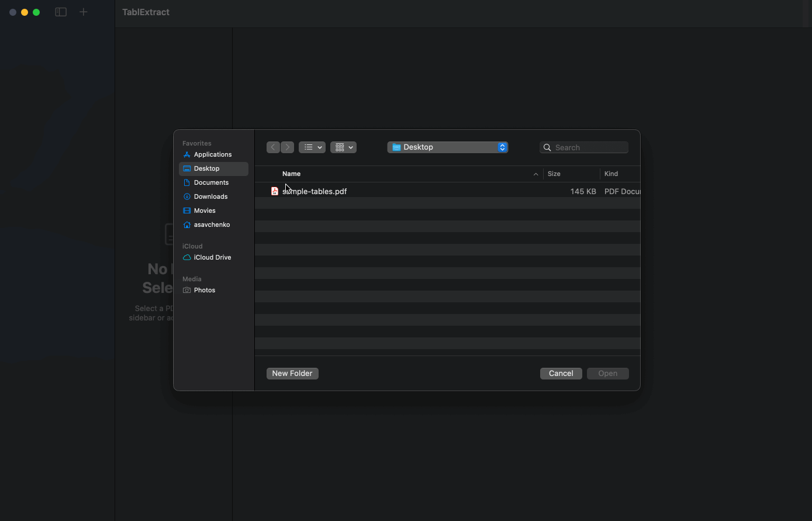Click the plus icon to add a PDF
812x521 pixels.
pos(84,12)
